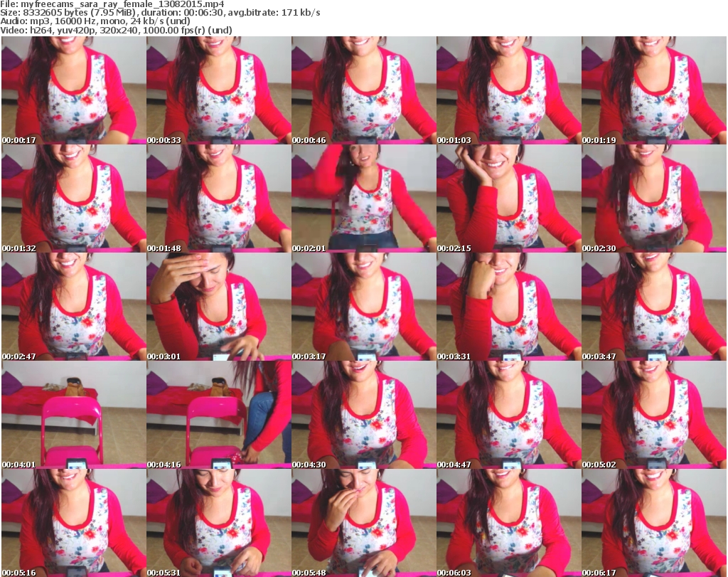Viewport: 728px width, 577px height.
Task: Select the thumbnail stamped 00:01:03
Action: [509, 90]
